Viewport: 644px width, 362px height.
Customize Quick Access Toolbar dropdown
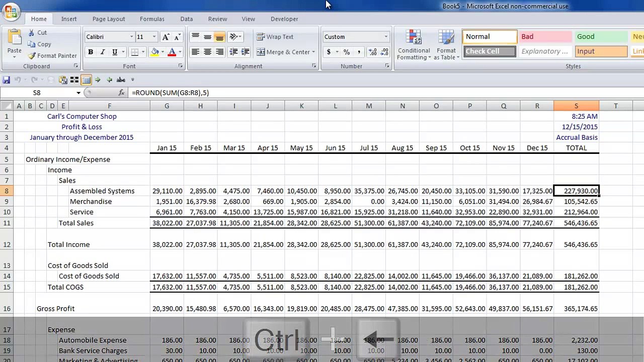(x=132, y=79)
